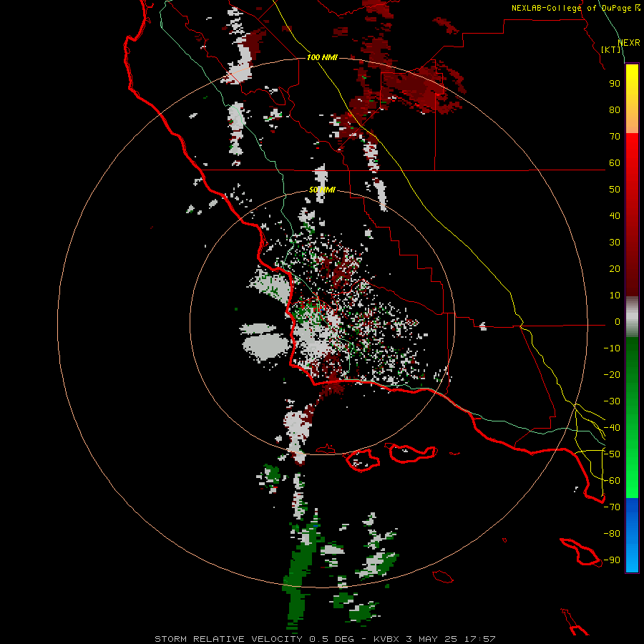Click the gray zero-velocity segment of the color bar
Viewport: 644px width, 644px height.
[x=632, y=317]
